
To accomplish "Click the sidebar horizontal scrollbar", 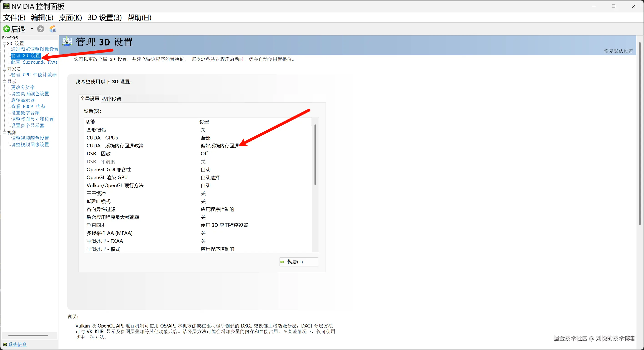I will pos(28,335).
